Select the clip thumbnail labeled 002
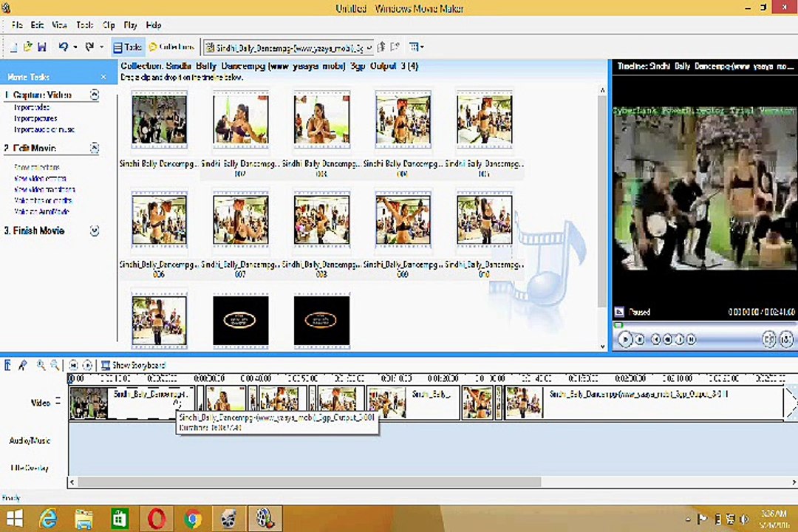Image resolution: width=798 pixels, height=532 pixels. [x=241, y=120]
